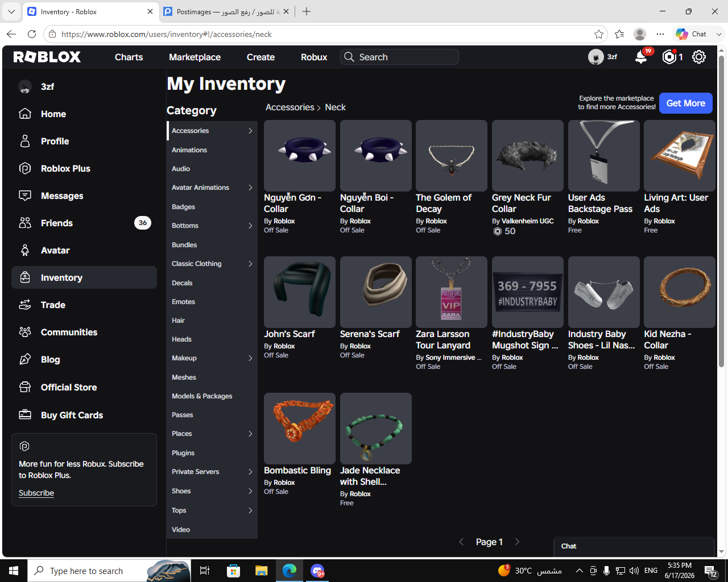Click the Friends sidebar icon
The height and width of the screenshot is (582, 728).
(25, 223)
